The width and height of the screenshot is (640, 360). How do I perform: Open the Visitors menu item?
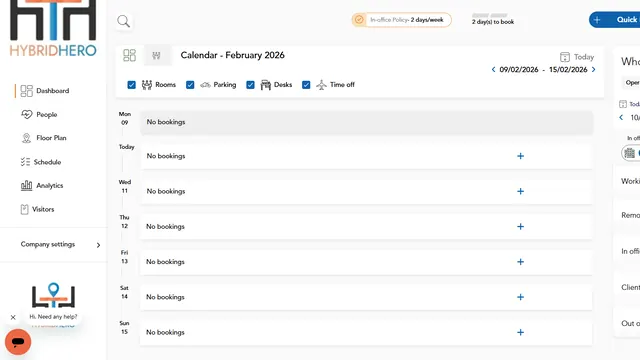pos(43,209)
